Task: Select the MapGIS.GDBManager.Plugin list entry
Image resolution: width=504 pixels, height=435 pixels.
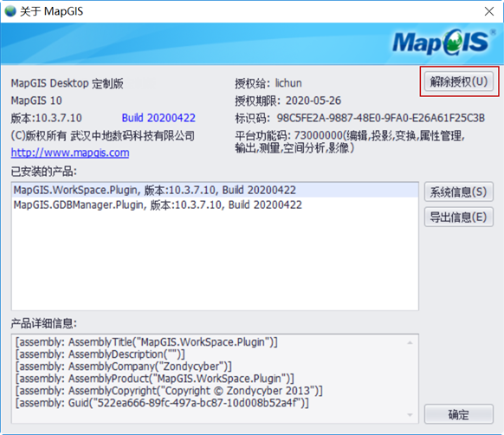Action: coord(215,205)
